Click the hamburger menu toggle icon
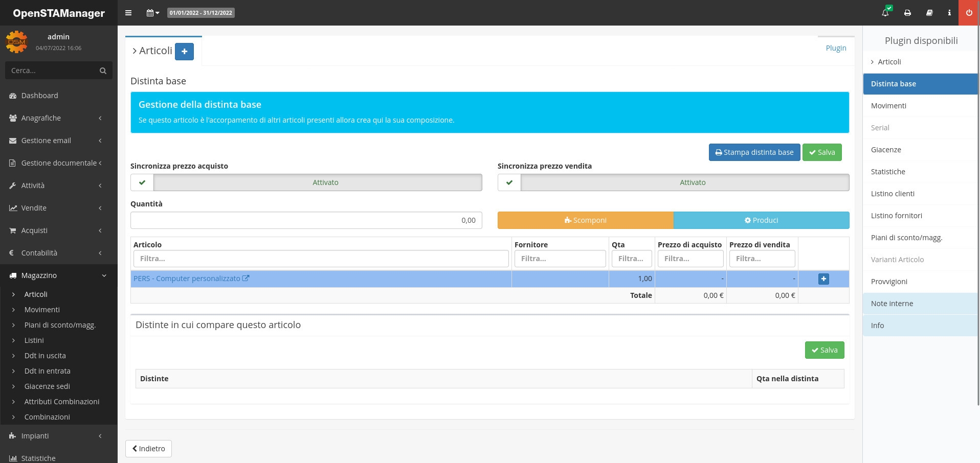The height and width of the screenshot is (463, 980). (x=128, y=13)
